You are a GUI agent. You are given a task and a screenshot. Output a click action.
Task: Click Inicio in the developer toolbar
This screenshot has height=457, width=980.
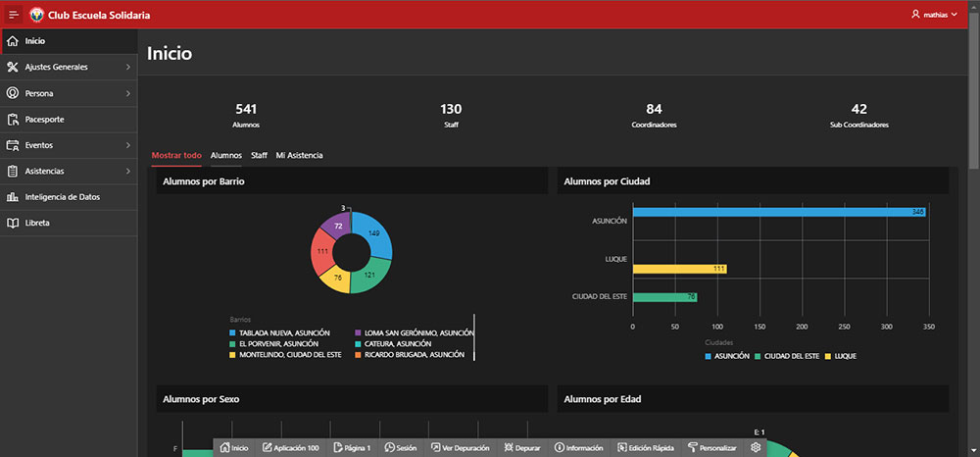(234, 447)
